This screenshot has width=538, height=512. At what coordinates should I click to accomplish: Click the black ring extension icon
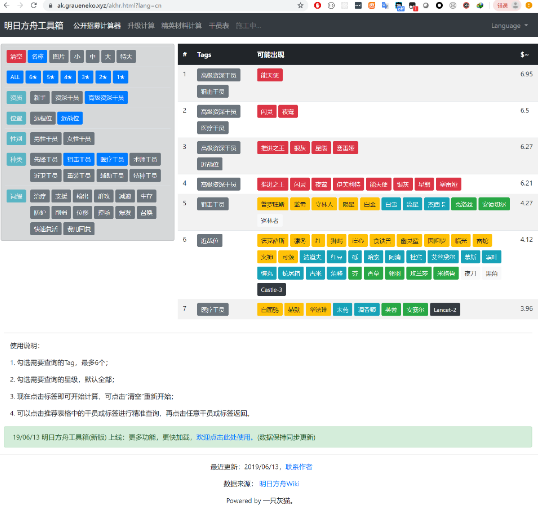[439, 5]
